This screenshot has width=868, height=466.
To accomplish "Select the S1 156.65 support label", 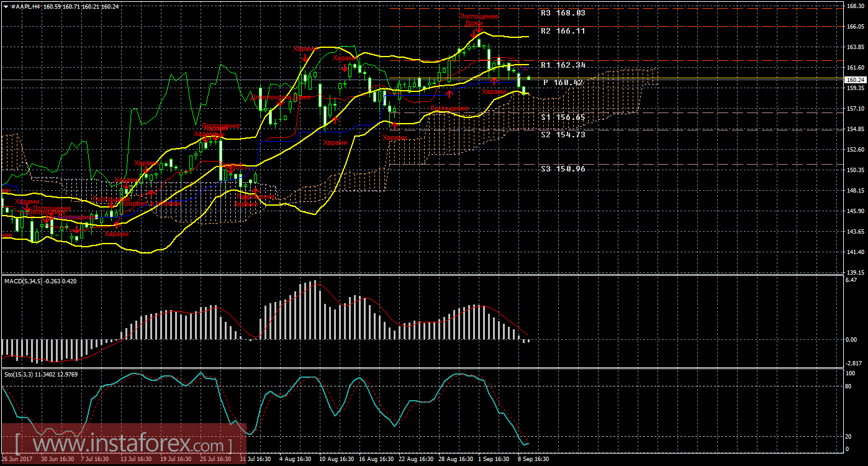I will coord(563,117).
